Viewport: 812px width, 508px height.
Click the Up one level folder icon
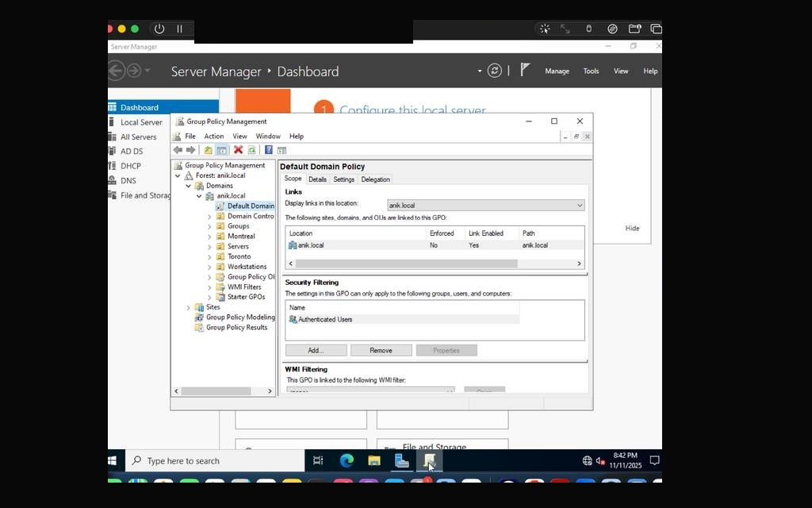pos(208,150)
